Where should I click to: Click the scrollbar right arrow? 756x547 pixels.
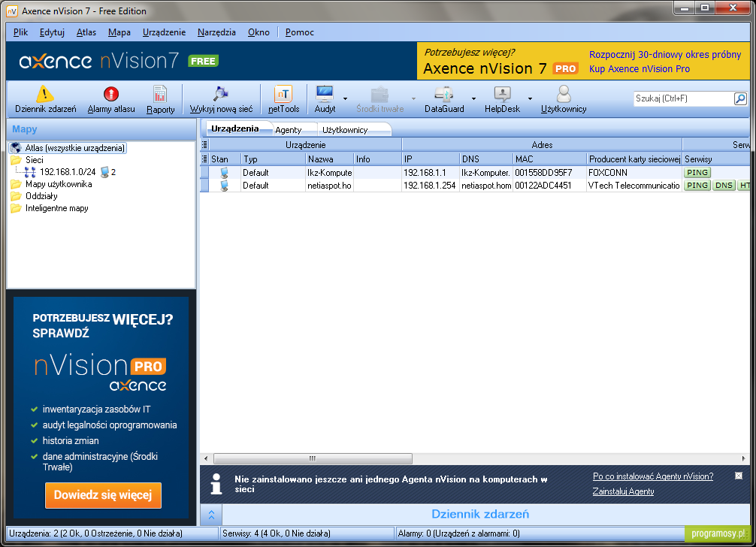743,458
